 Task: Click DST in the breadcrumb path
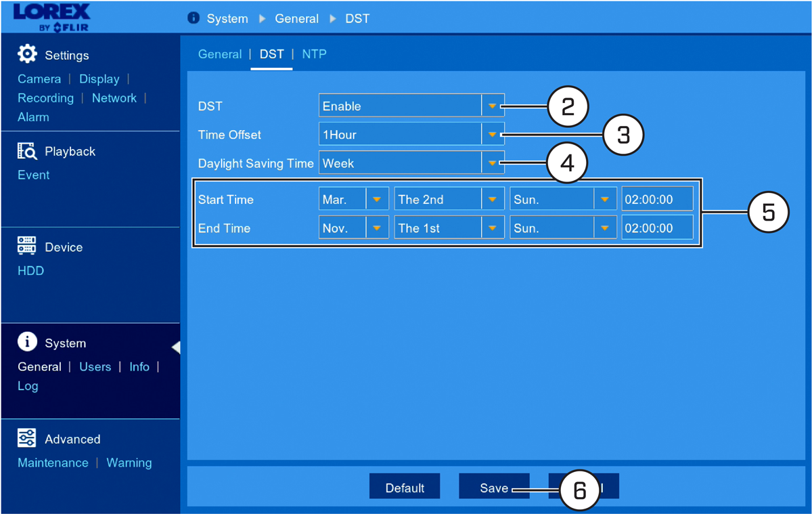(357, 19)
